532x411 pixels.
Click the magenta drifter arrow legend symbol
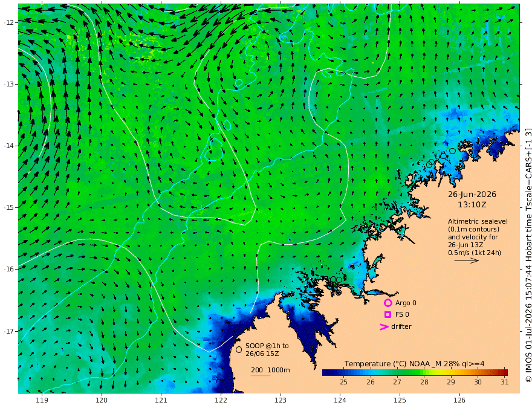point(384,326)
